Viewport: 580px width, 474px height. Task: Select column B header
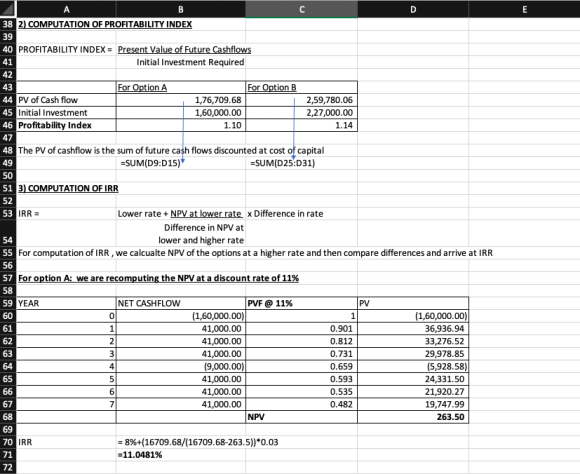[x=181, y=9]
